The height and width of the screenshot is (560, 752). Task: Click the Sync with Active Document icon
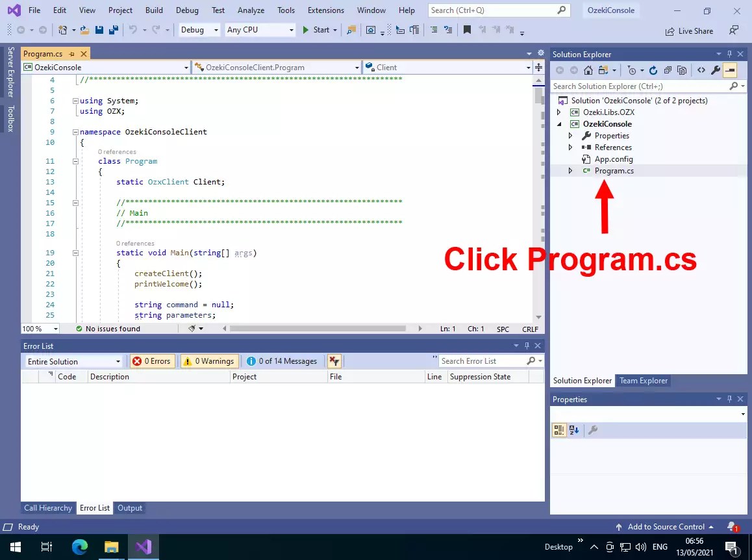[603, 70]
